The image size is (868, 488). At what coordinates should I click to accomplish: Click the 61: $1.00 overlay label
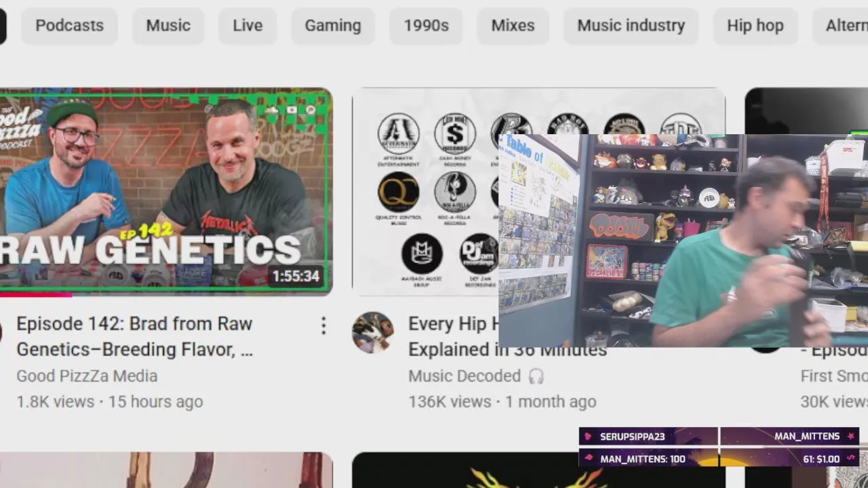[821, 459]
